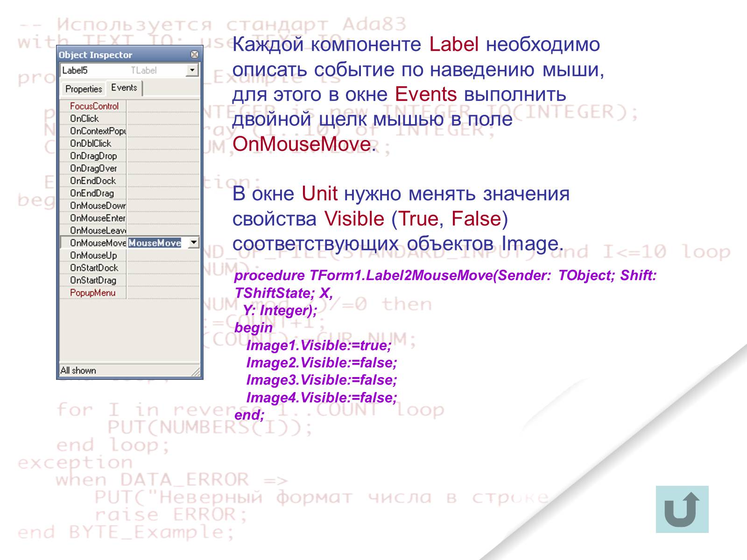
Task: Click the OnClick value cell
Action: coord(163,119)
